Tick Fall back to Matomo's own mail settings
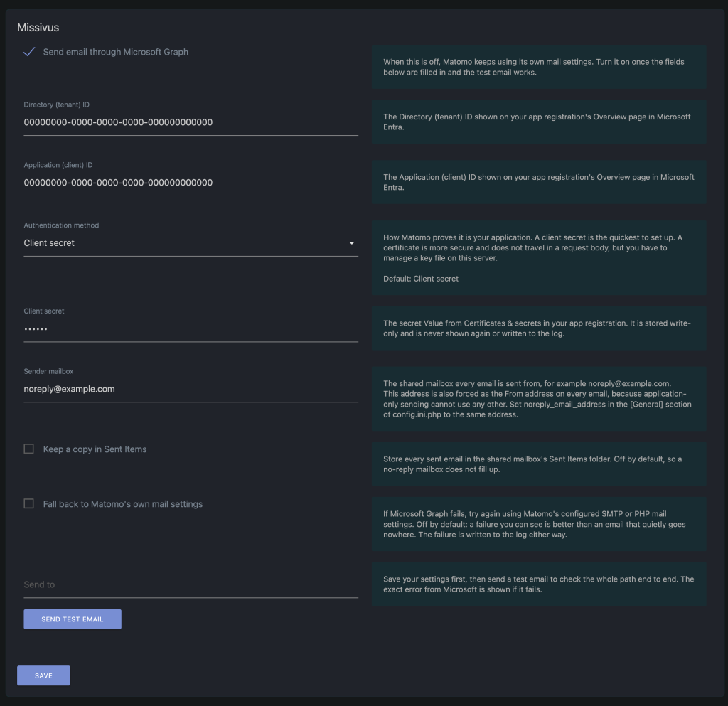728x706 pixels. (28, 503)
